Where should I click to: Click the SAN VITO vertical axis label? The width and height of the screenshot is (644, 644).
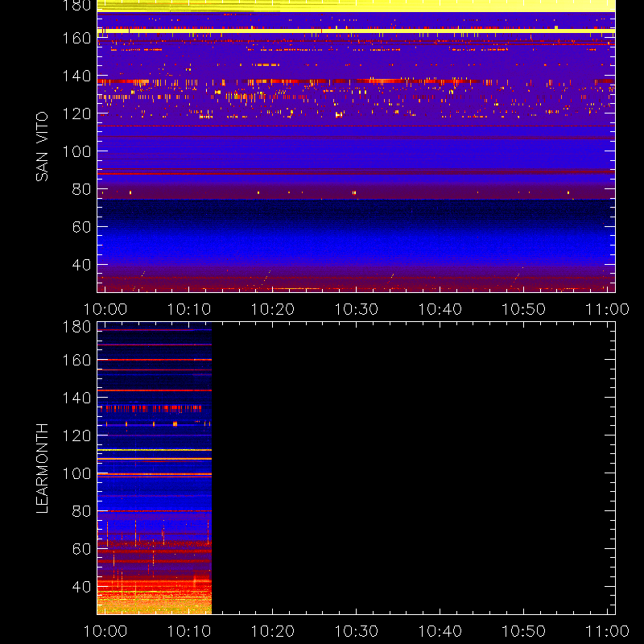tap(42, 147)
